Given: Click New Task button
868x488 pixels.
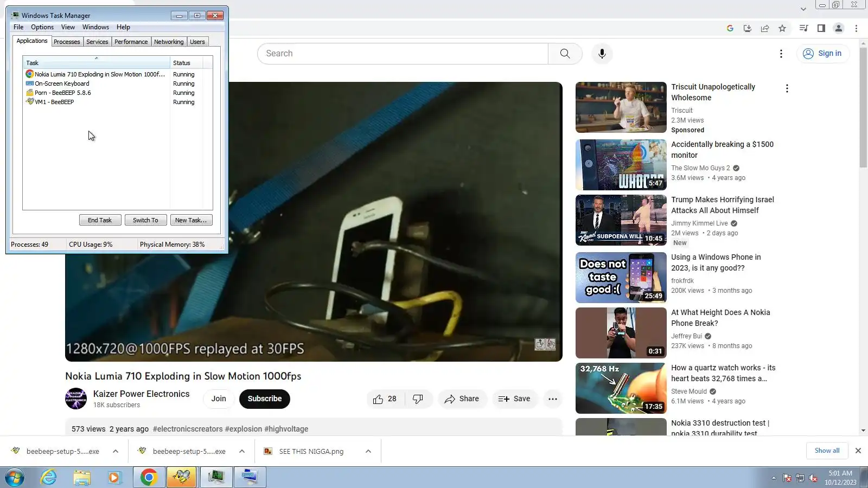Looking at the screenshot, I should [191, 220].
